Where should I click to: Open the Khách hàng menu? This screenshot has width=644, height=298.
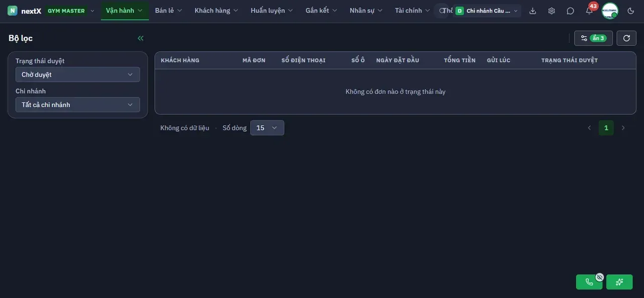tap(217, 11)
